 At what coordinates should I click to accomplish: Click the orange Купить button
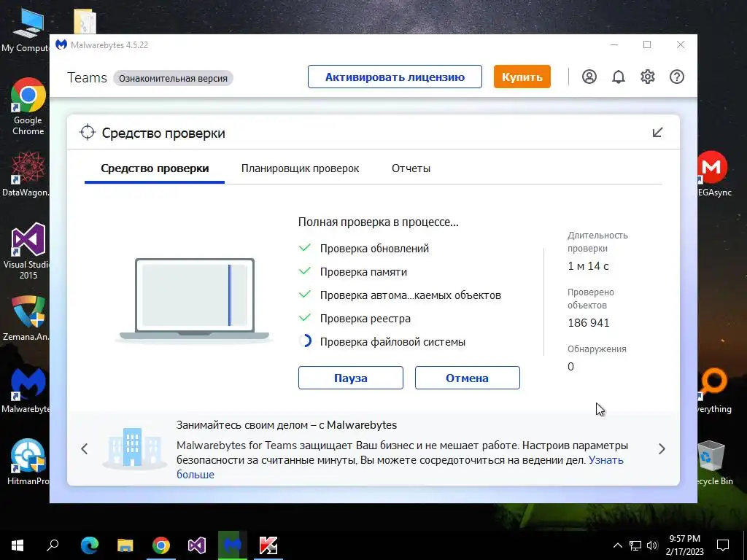[522, 77]
